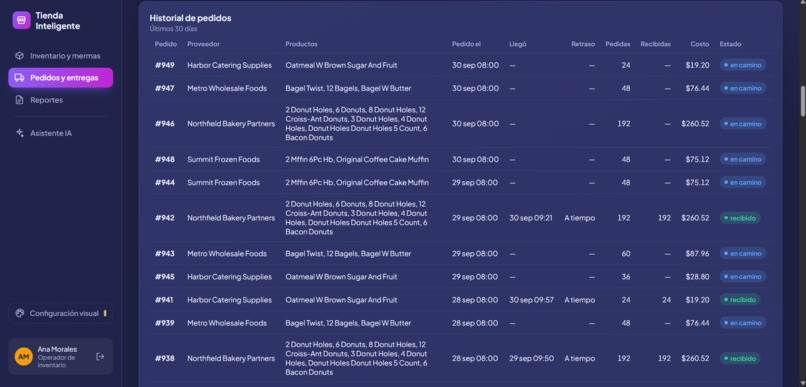Select order number #944
Viewport: 806px width, 387px height.
coord(164,182)
